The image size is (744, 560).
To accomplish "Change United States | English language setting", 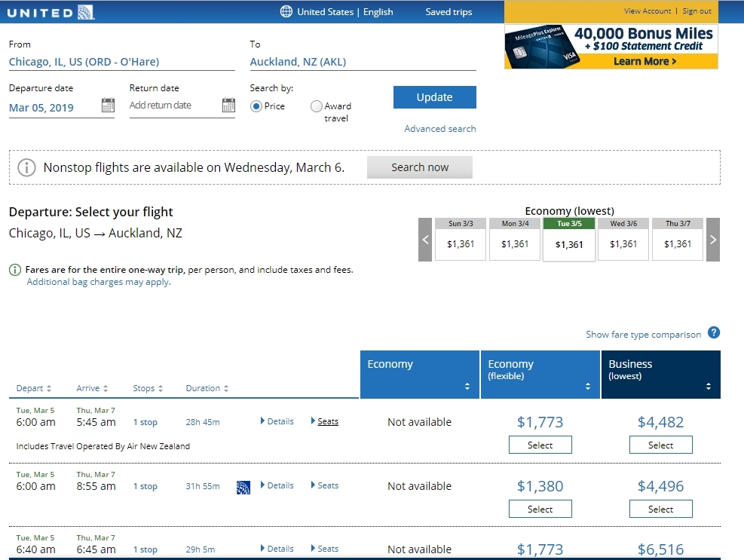I will [345, 12].
